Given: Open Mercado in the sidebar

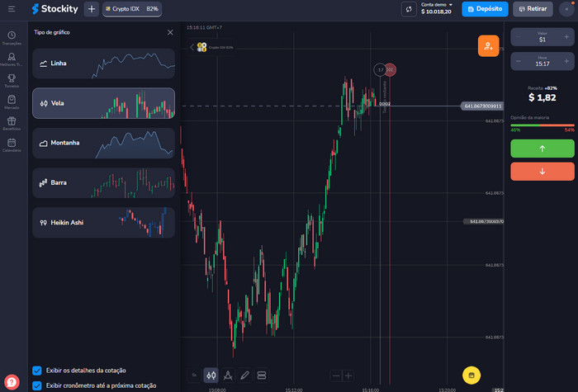Looking at the screenshot, I should click(x=12, y=102).
